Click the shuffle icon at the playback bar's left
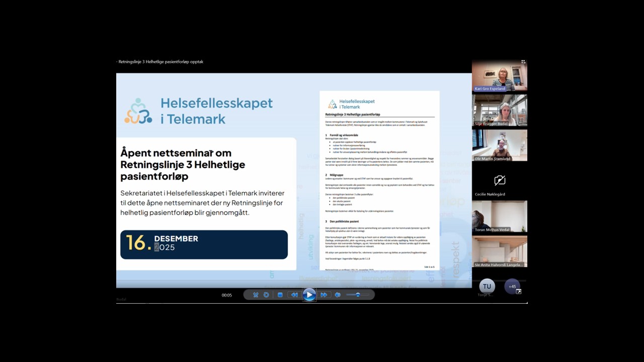The image size is (644, 362). [x=256, y=295]
